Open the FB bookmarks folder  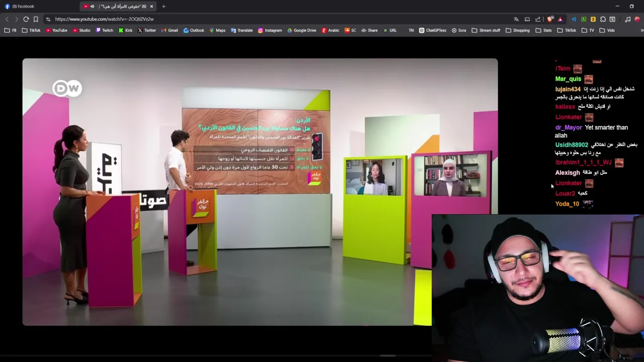(10, 30)
